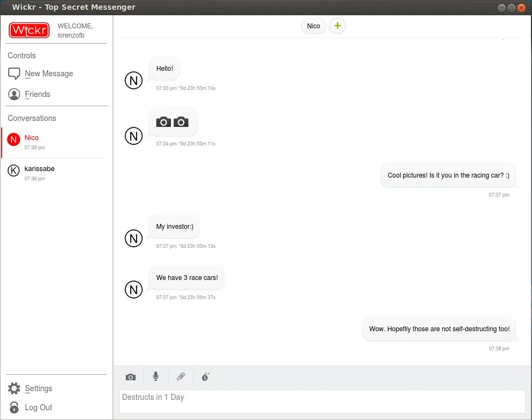Click Nico's red avatar in the sidebar

[14, 139]
